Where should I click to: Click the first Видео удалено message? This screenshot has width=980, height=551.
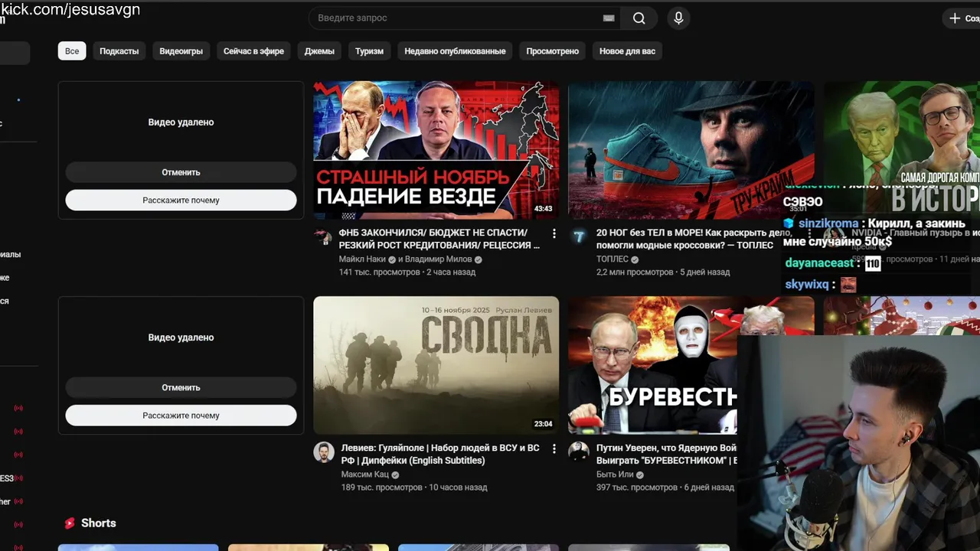[181, 122]
